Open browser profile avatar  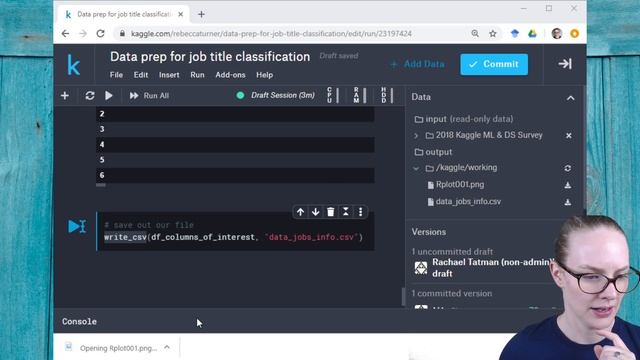[556, 33]
